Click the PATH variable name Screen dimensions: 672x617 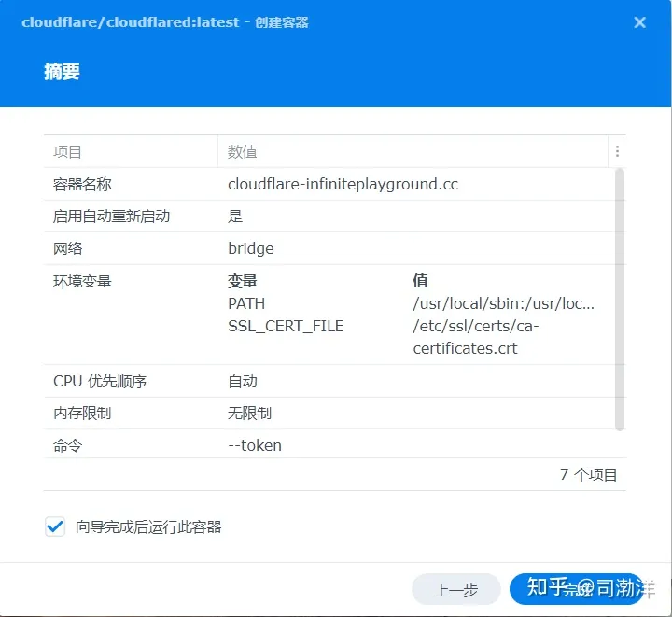pos(246,303)
